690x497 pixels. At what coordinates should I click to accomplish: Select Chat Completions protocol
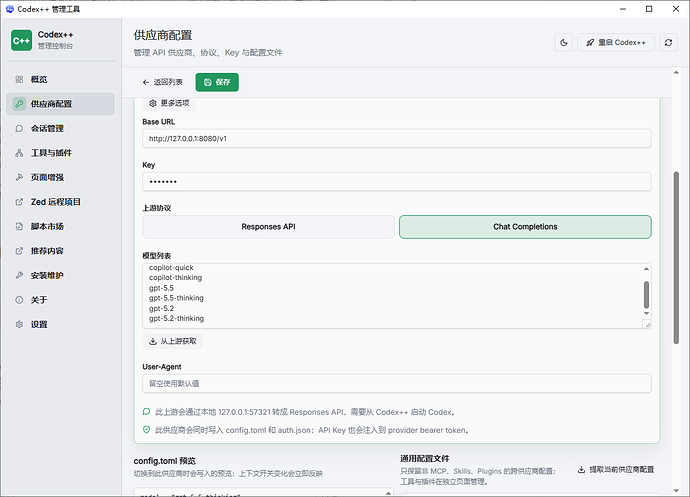click(525, 227)
